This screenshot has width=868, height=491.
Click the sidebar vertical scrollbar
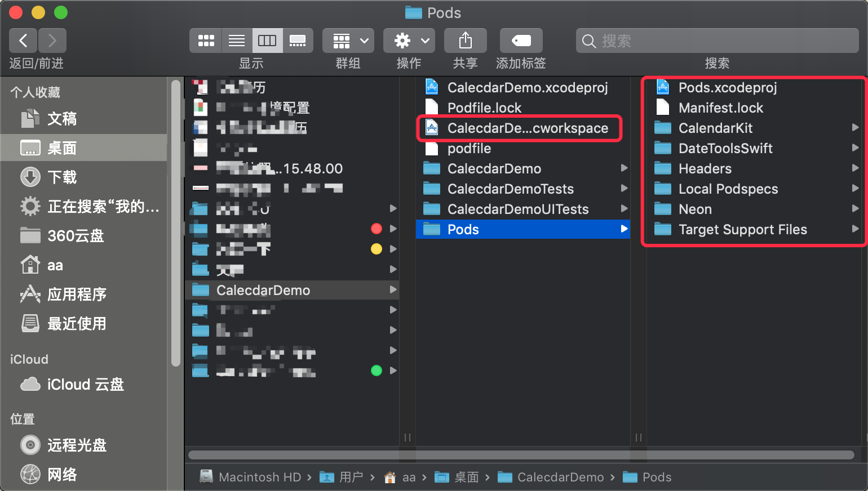point(176,224)
